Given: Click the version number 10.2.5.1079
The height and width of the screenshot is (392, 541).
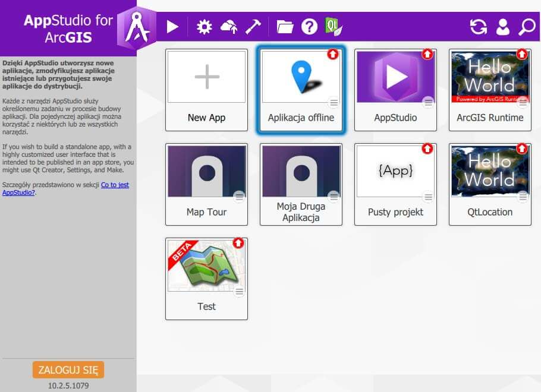Looking at the screenshot, I should tap(68, 386).
